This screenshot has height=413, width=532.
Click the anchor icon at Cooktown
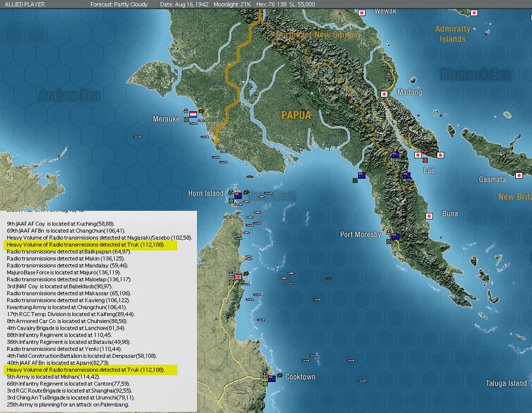[x=264, y=375]
